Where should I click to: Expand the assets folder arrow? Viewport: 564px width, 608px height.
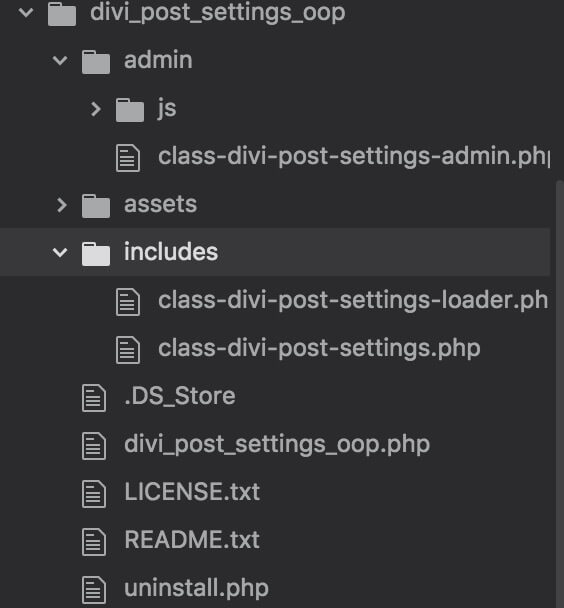[62, 205]
